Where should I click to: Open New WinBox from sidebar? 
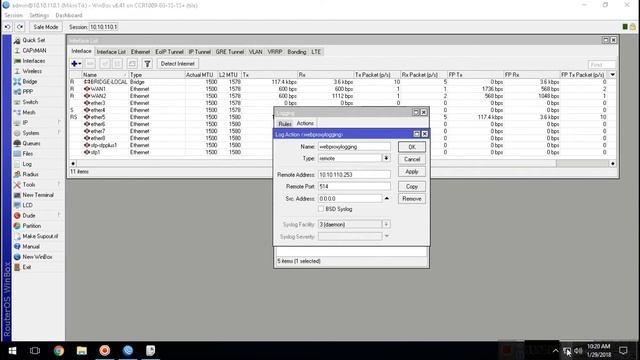(x=37, y=257)
